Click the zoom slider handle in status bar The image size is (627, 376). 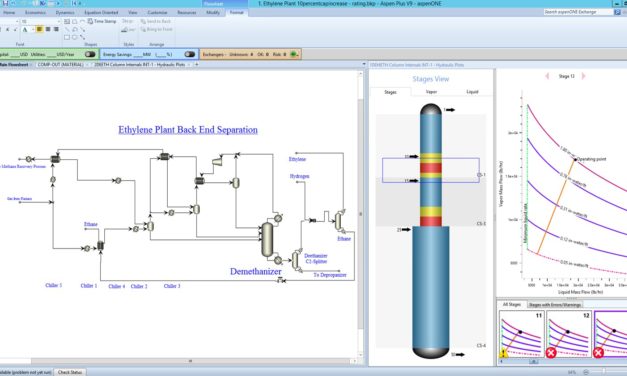pyautogui.click(x=603, y=372)
